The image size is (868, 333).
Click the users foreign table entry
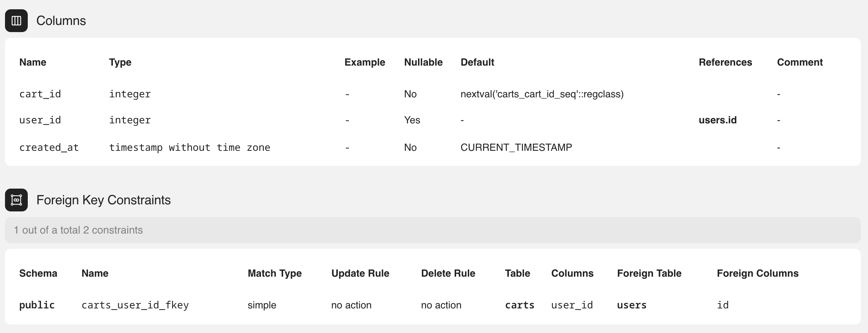point(631,305)
